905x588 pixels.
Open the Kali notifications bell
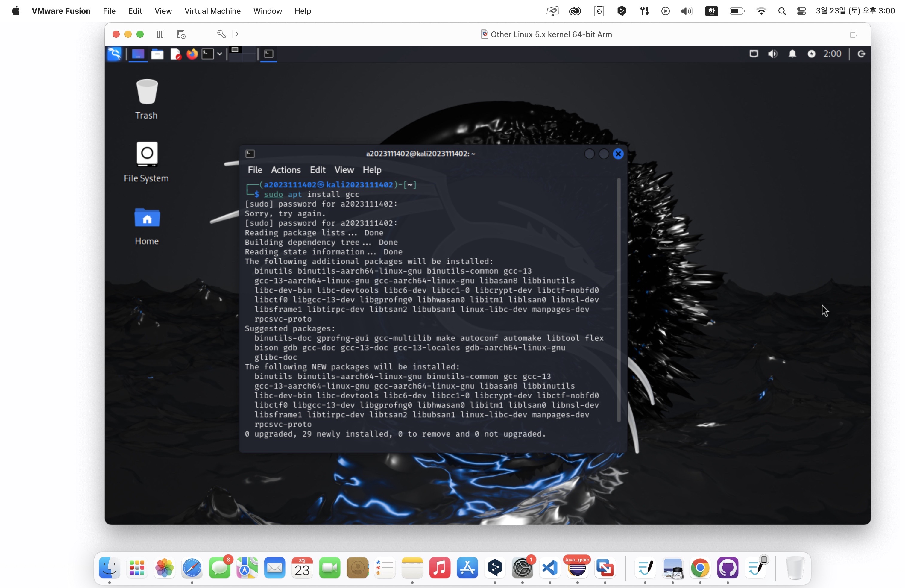point(792,54)
